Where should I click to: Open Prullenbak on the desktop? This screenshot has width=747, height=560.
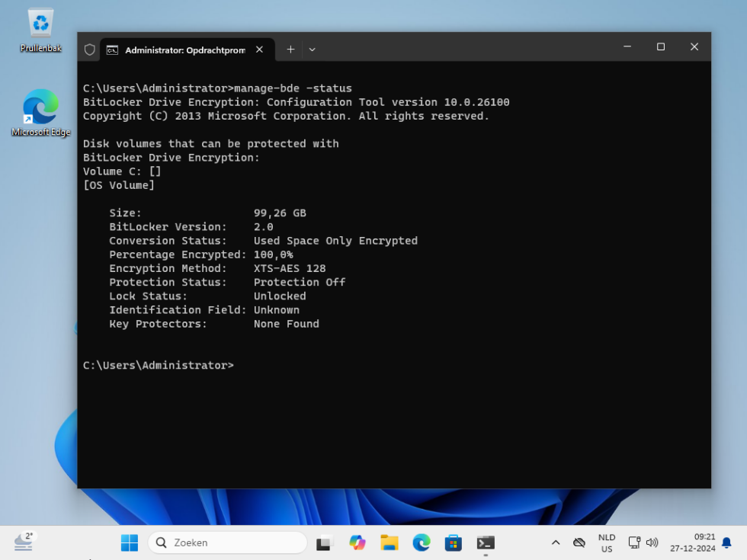40,23
